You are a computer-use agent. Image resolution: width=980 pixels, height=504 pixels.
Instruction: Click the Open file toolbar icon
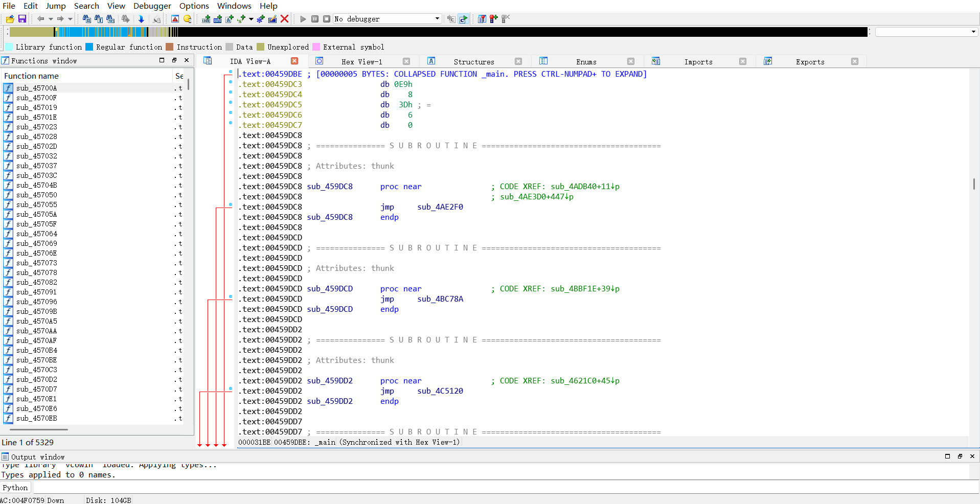click(10, 19)
